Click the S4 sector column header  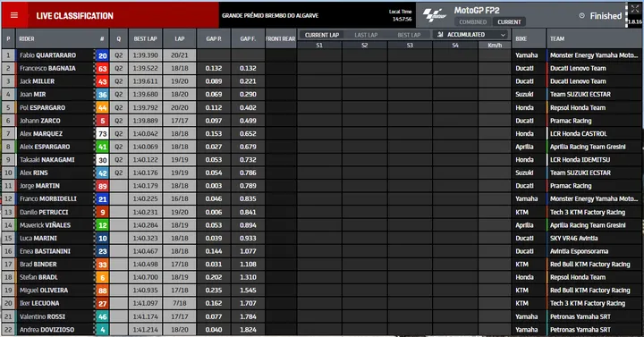[455, 46]
